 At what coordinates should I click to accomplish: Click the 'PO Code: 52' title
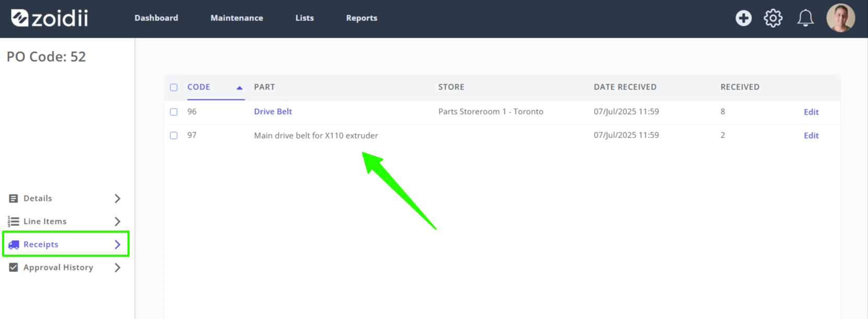click(46, 56)
